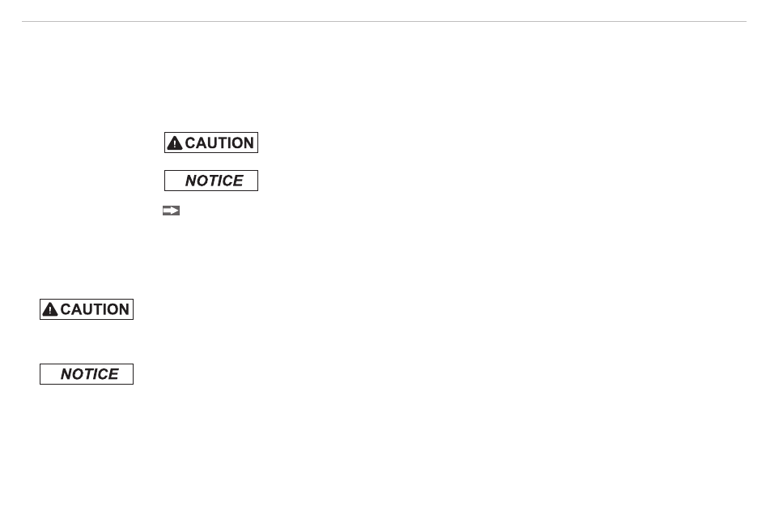769x532 pixels.
Task: Select the exclamation mark inside indented CAUTION triangle
Action: point(175,144)
